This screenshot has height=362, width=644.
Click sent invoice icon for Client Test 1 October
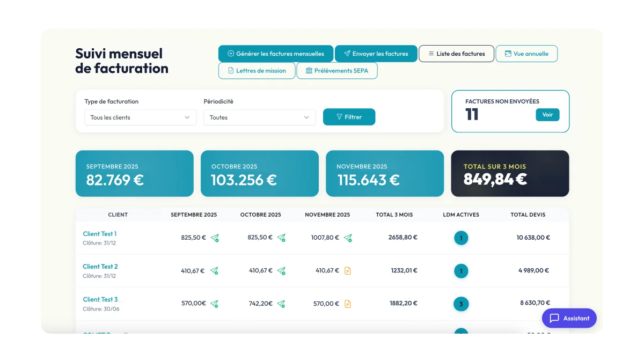pyautogui.click(x=281, y=238)
